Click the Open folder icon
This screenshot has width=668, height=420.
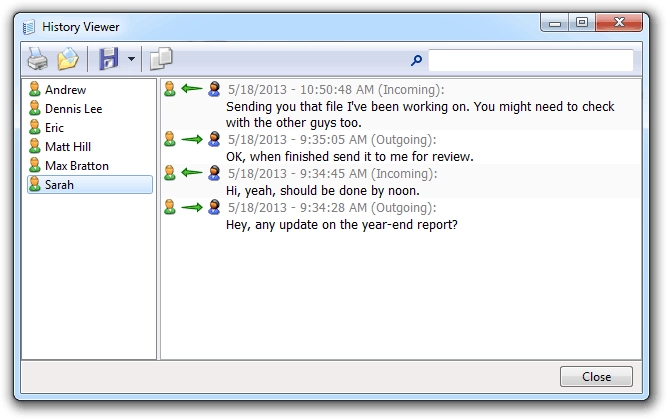point(68,60)
